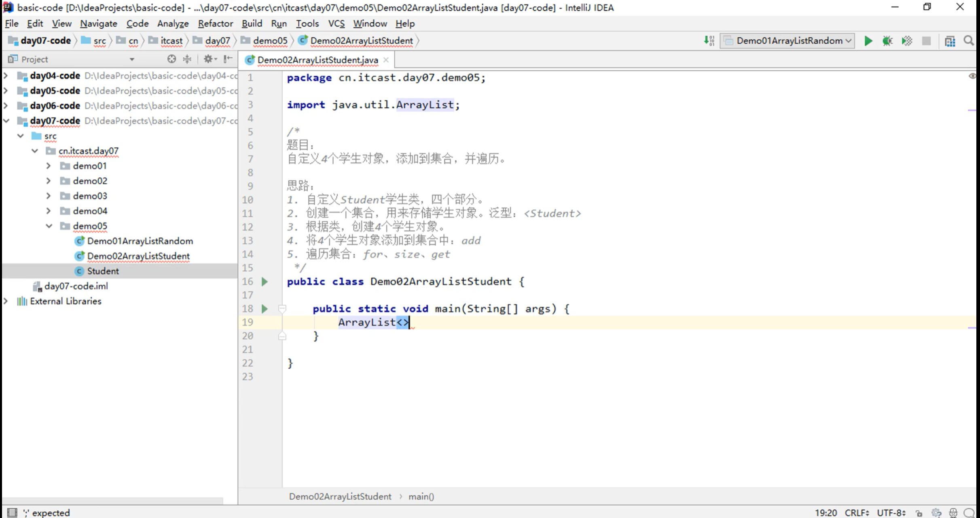Click Run with Coverage icon
Viewport: 980px width, 518px height.
[907, 41]
